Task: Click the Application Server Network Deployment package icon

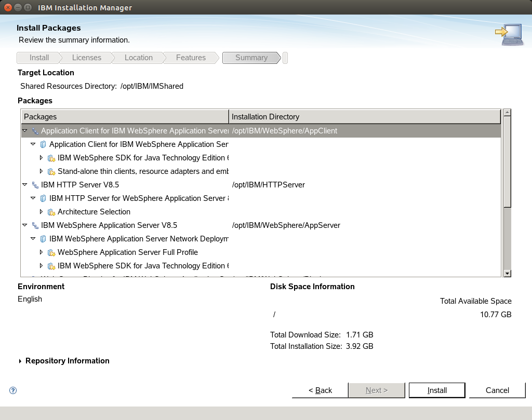Action: coord(43,239)
